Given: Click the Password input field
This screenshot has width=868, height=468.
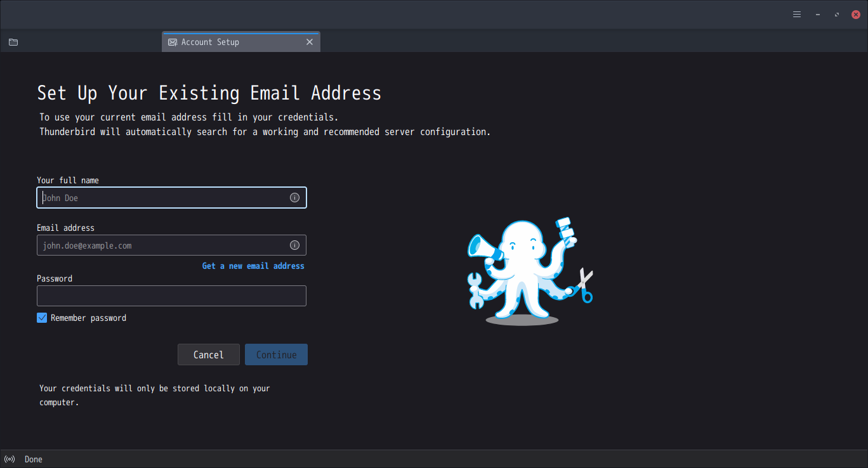Looking at the screenshot, I should click(171, 296).
